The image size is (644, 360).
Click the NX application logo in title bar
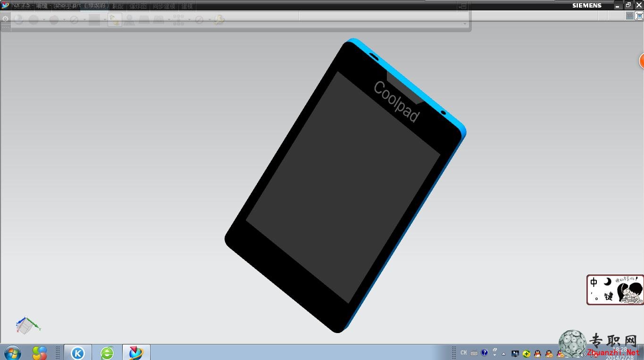click(5, 6)
